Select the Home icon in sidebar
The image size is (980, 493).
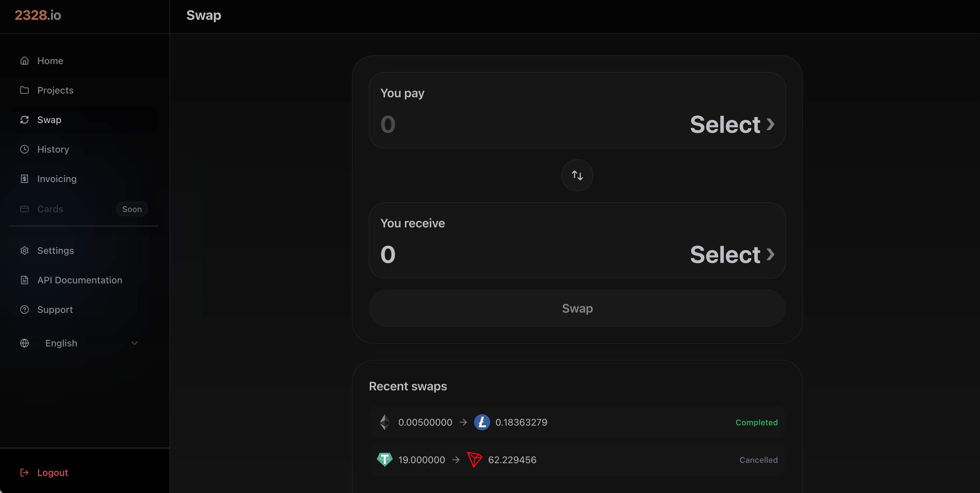[x=24, y=60]
